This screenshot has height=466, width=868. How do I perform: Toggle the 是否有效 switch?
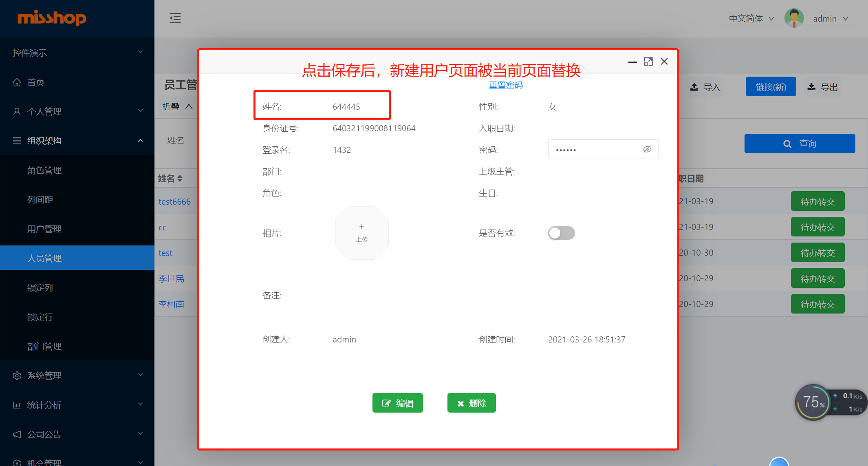coord(561,233)
